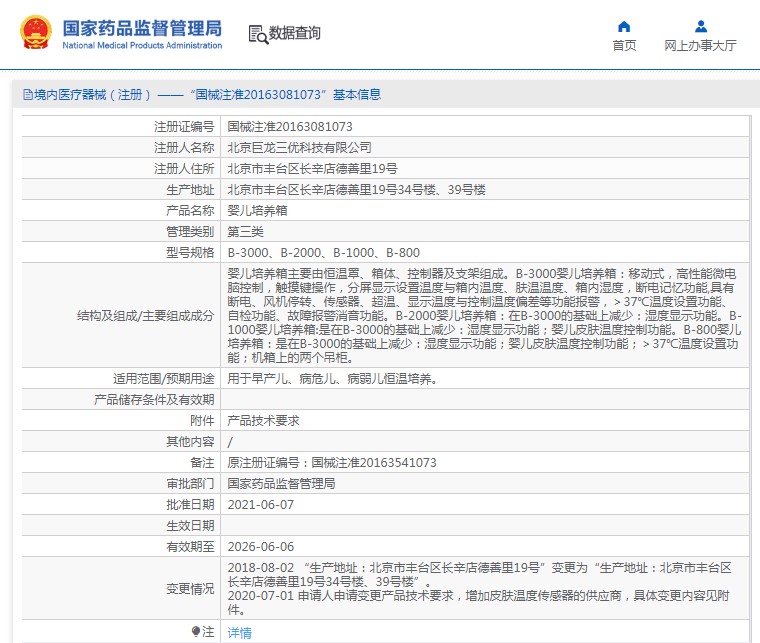Click the slash value in 其他内容 row
Screen dimensions: 760x643
click(230, 442)
